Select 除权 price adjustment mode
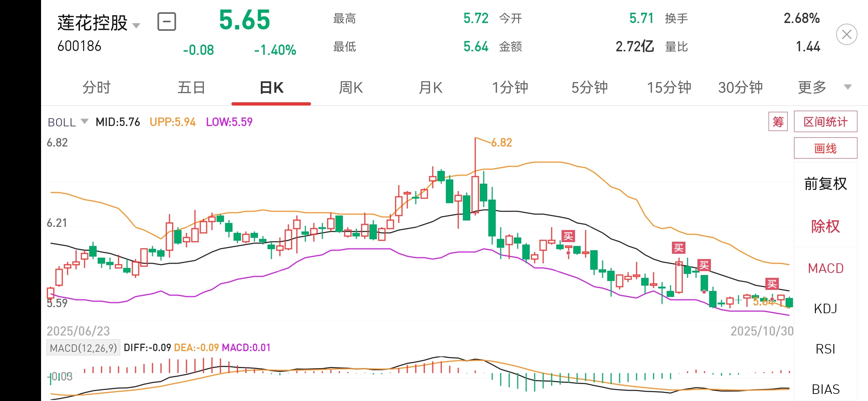The height and width of the screenshot is (401, 868). (825, 226)
